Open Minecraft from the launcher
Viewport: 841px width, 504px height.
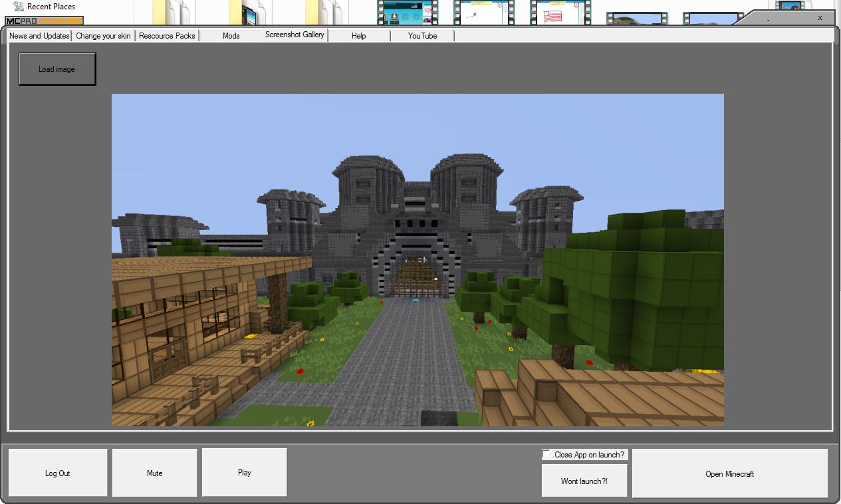[729, 473]
